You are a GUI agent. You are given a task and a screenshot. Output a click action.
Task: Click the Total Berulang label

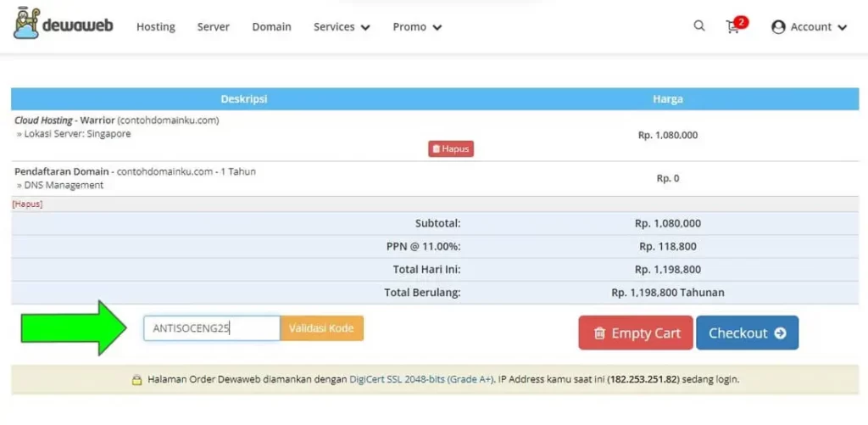(x=422, y=293)
